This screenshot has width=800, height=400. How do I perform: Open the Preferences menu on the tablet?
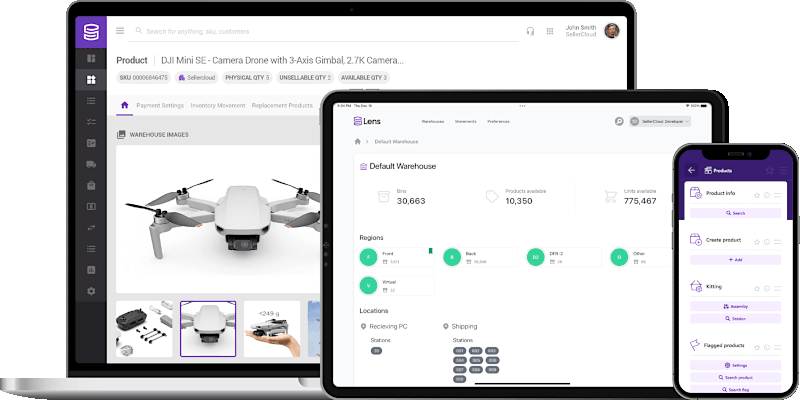[x=498, y=121]
